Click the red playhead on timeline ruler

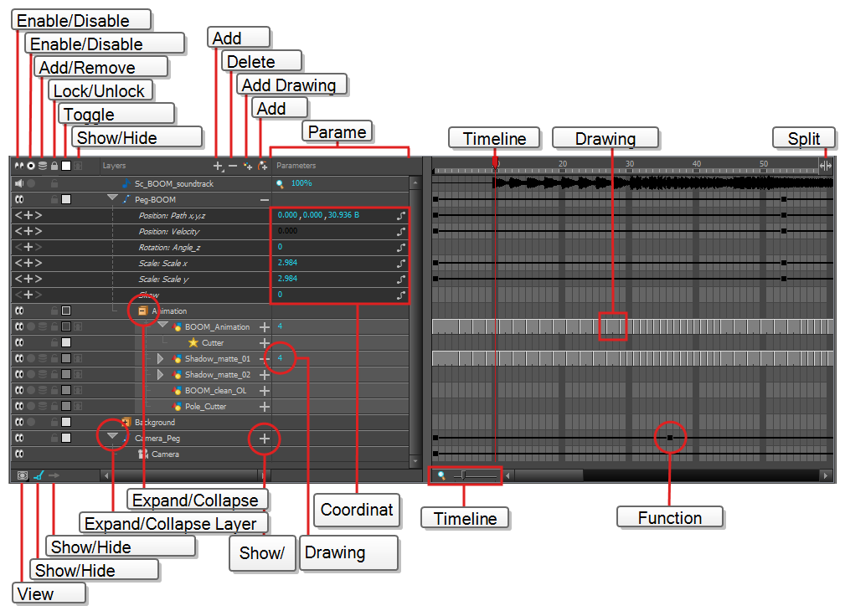[496, 163]
